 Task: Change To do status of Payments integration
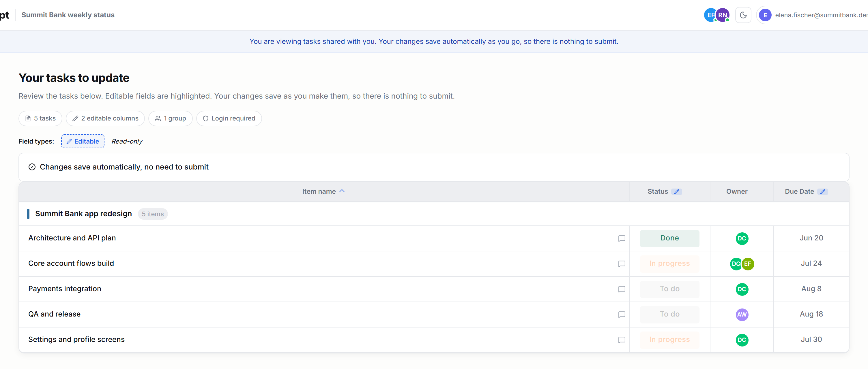[x=669, y=289]
